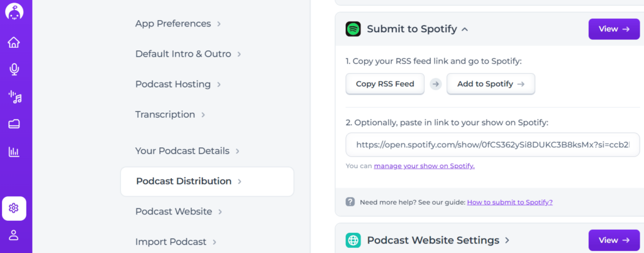Click step 2 Optionally paste in link text
Screen dimensions: 644x253
(447, 122)
